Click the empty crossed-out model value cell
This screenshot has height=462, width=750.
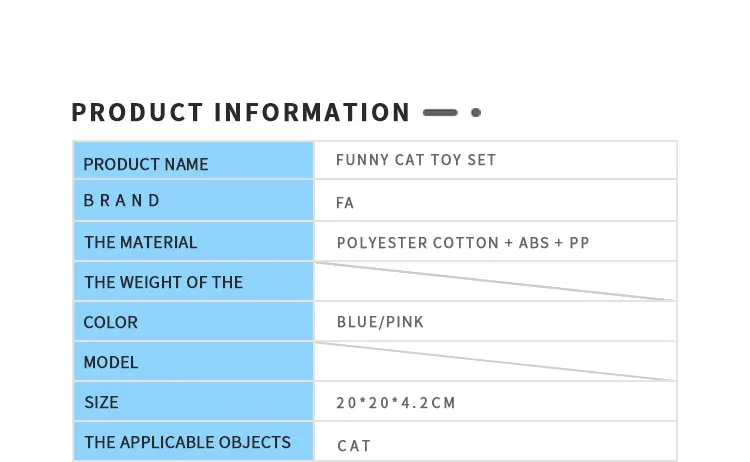click(x=495, y=361)
